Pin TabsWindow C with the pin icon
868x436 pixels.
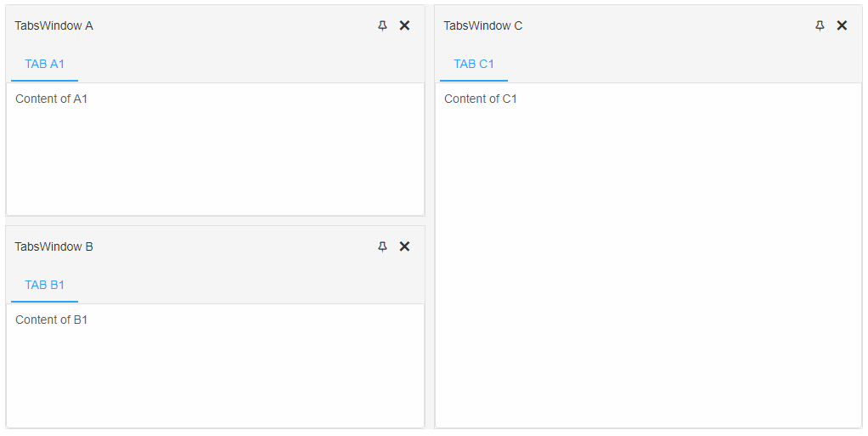point(820,25)
